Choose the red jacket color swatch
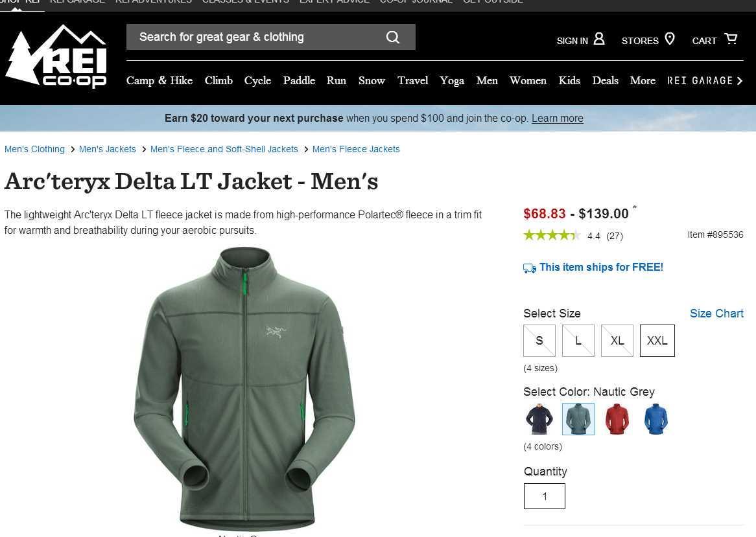This screenshot has width=756, height=537. click(617, 419)
